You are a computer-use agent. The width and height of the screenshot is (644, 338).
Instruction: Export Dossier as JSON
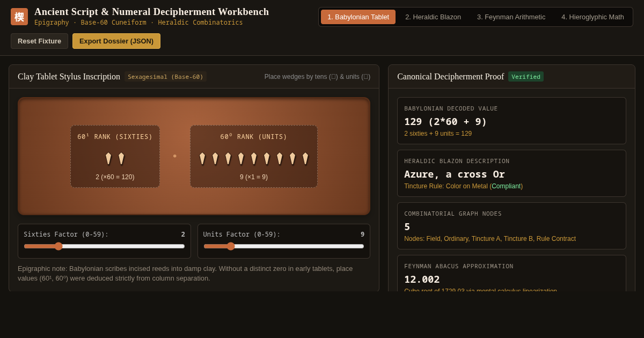coord(116,41)
